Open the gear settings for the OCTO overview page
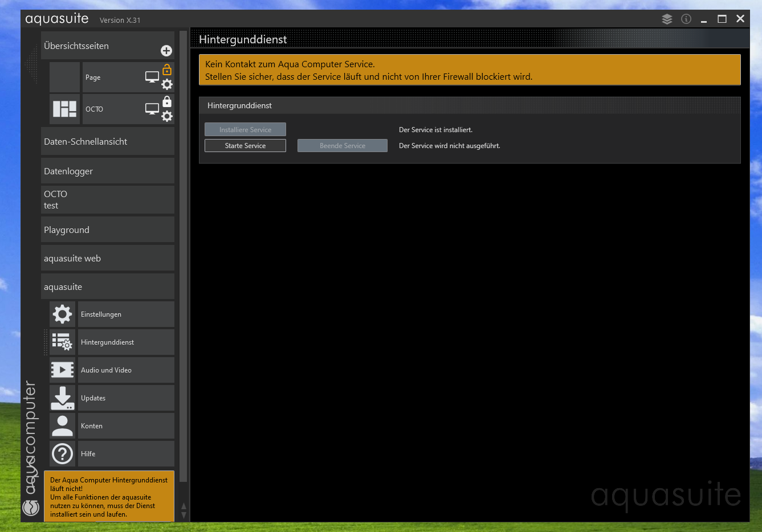Screen dimensions: 762x532 (167, 116)
